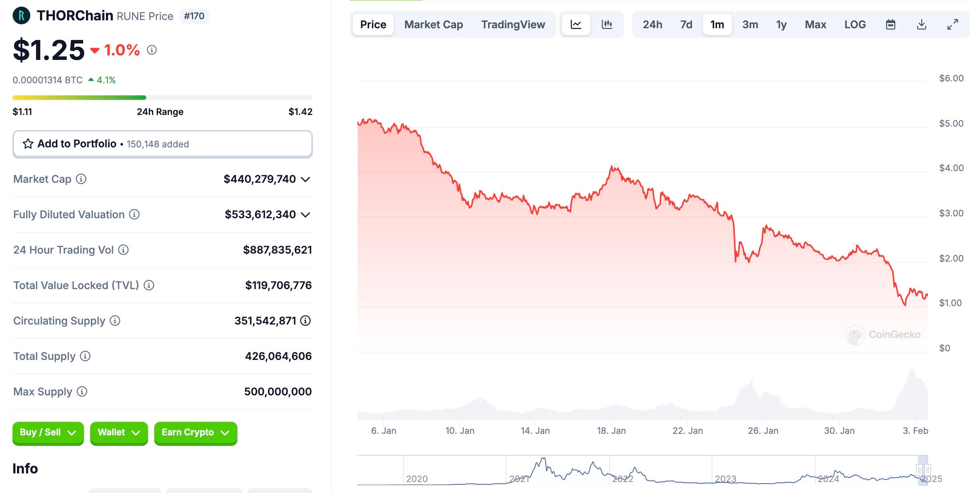Open the Buy / Sell dropdown

[x=48, y=433]
